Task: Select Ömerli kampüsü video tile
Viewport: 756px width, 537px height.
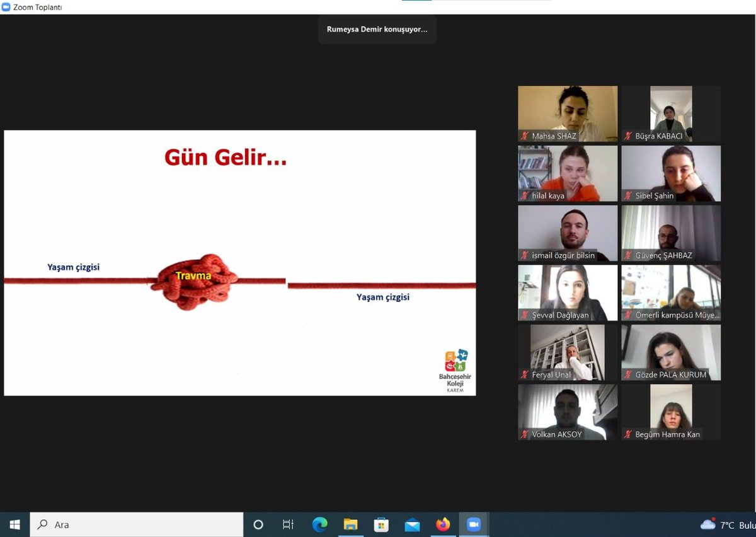Action: (x=671, y=292)
